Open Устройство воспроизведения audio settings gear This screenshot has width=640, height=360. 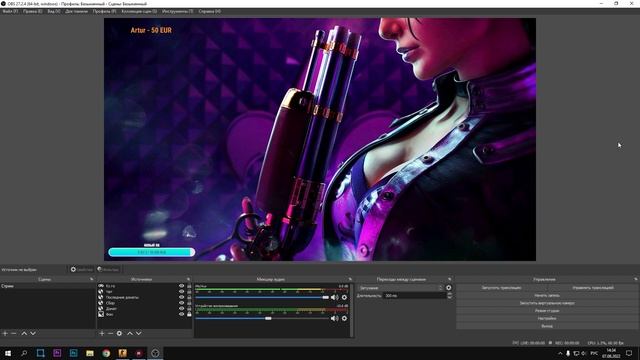click(344, 318)
